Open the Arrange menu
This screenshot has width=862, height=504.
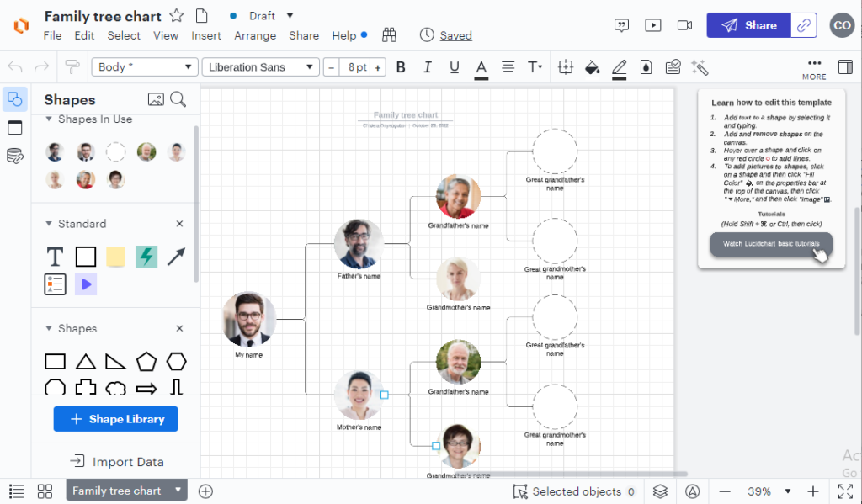(254, 35)
